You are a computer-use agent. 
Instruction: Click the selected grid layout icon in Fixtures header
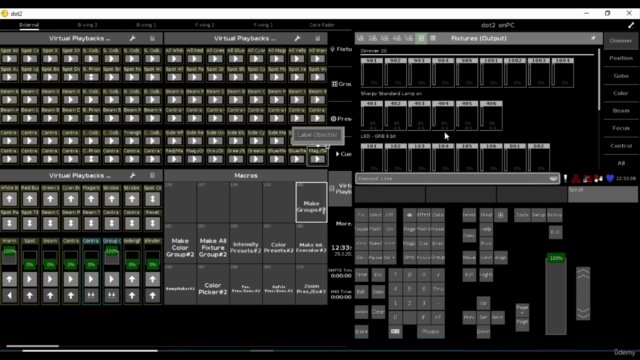click(x=421, y=38)
